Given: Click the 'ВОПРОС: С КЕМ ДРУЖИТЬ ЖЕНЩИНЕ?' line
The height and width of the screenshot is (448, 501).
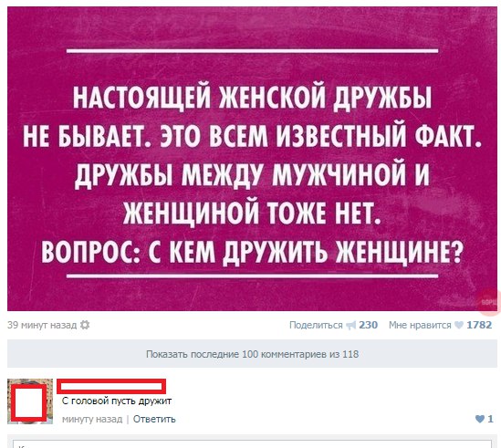Looking at the screenshot, I should tap(252, 251).
